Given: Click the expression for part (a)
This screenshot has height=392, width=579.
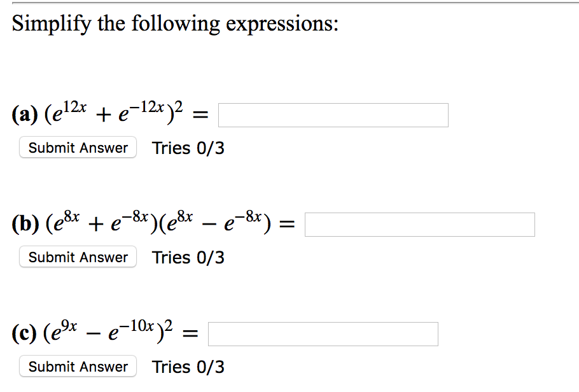Looking at the screenshot, I should pyautogui.click(x=108, y=113).
